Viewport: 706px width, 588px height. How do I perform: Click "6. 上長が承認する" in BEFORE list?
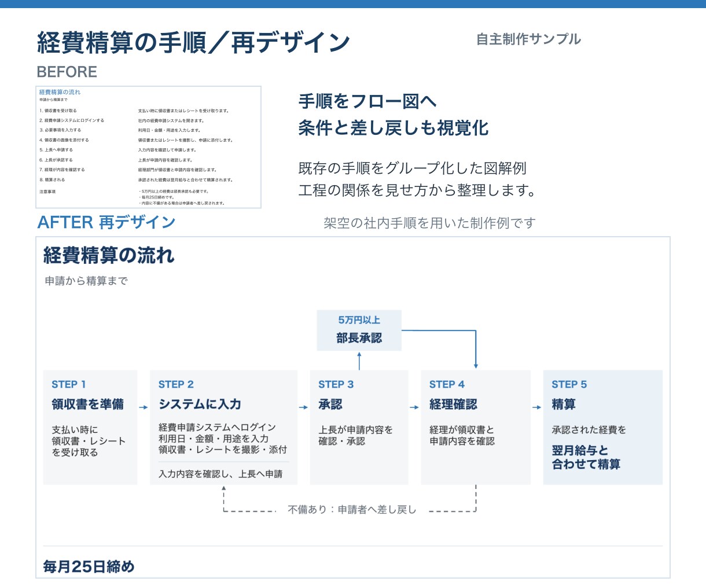pos(56,160)
